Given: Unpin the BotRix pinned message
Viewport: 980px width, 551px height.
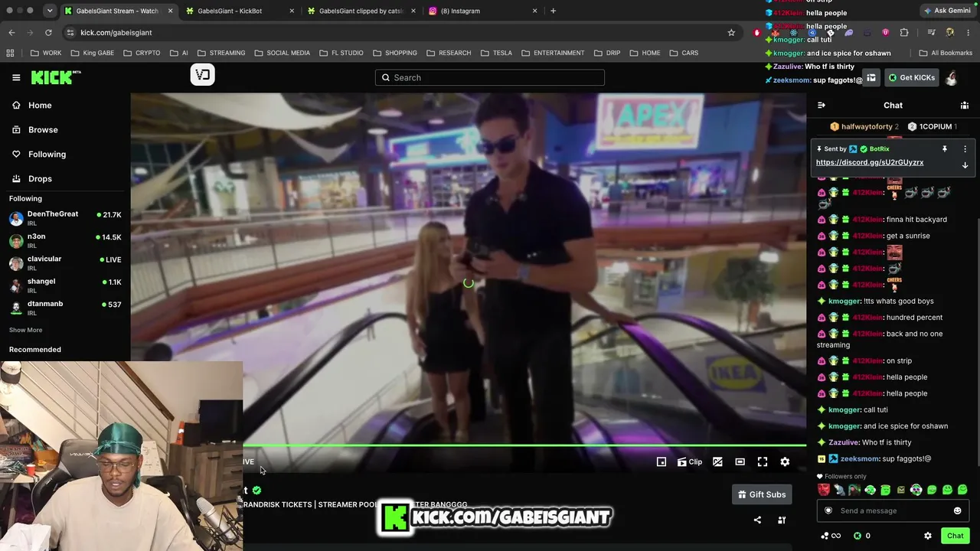Looking at the screenshot, I should tap(945, 149).
